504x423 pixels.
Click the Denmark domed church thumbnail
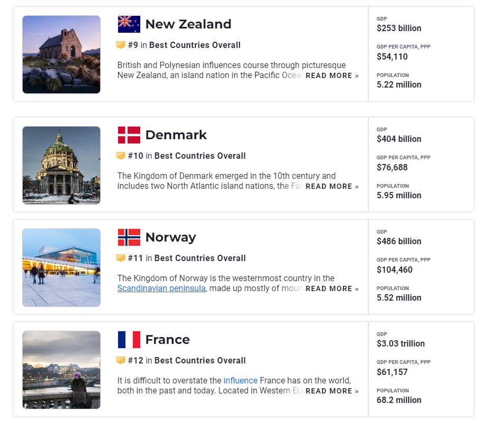click(61, 165)
